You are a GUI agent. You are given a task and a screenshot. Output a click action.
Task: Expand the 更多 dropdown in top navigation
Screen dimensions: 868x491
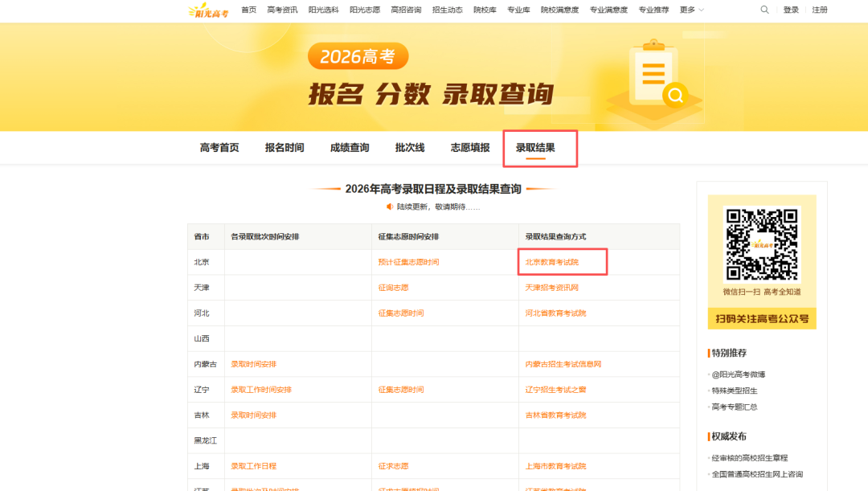click(x=691, y=10)
